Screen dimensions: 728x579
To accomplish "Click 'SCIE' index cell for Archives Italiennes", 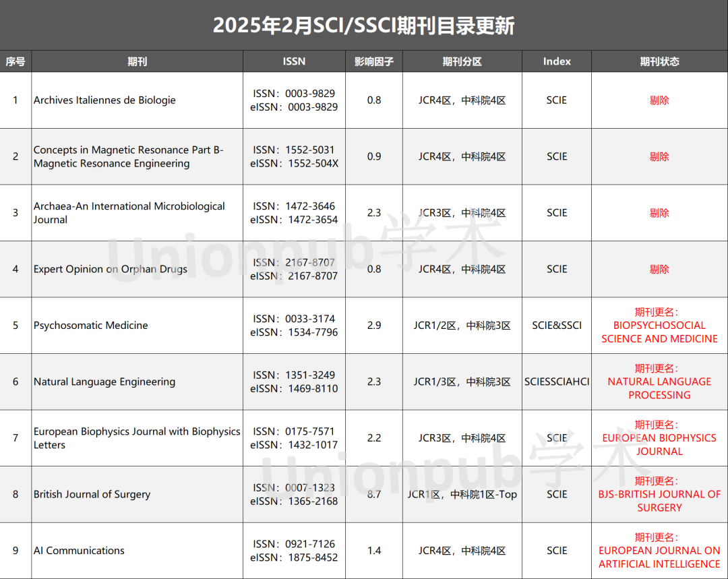I will tap(557, 100).
